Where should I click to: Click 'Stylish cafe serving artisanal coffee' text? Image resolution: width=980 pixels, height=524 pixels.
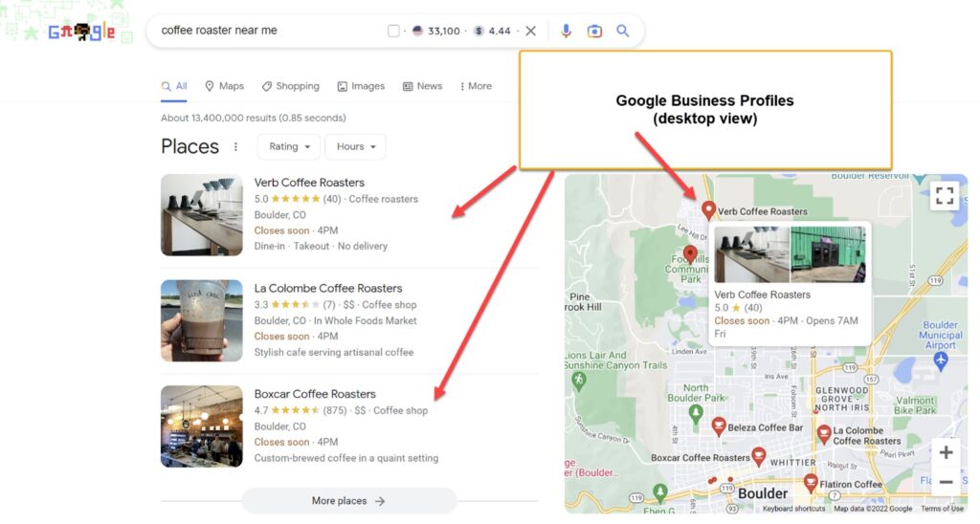(334, 352)
